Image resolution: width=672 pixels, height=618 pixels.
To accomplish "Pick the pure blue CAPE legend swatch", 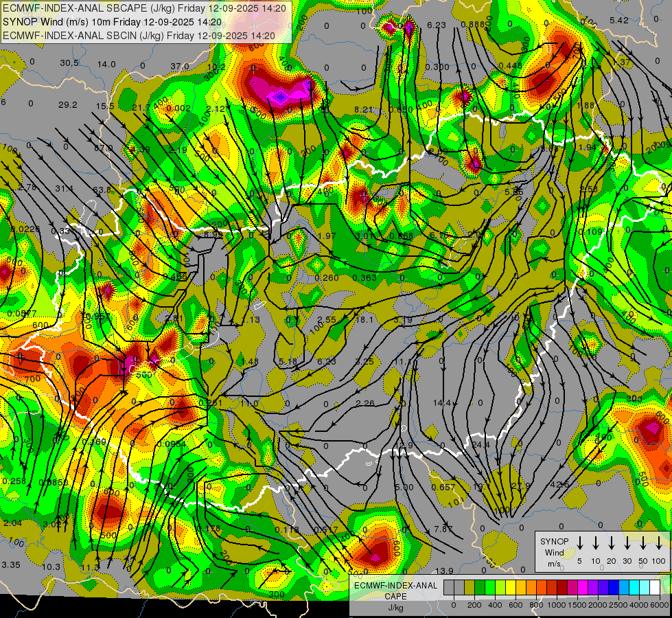I will [x=613, y=587].
